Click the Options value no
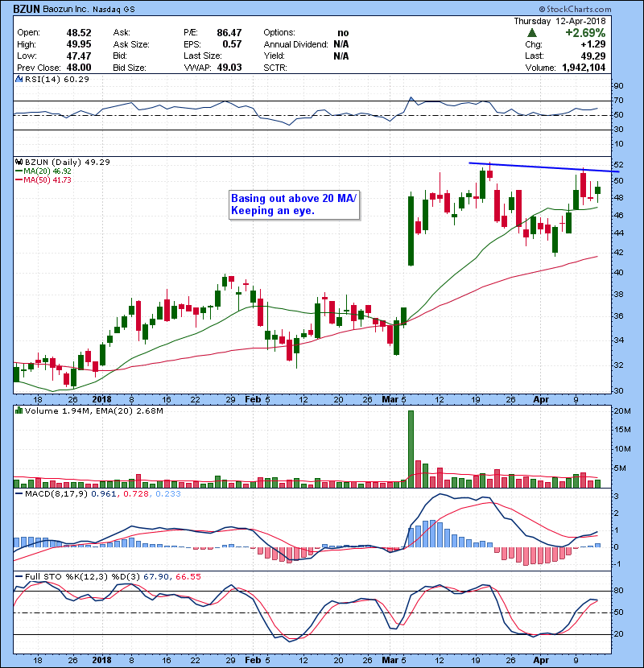The image size is (644, 668). (x=343, y=33)
